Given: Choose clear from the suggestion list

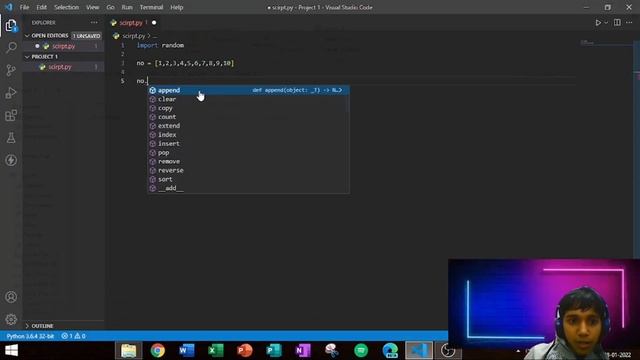Looking at the screenshot, I should click(248, 99).
